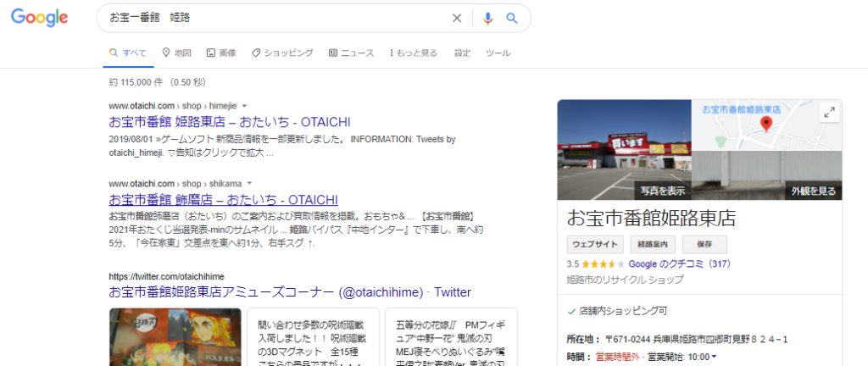Click 写真を表示 store photo
Image resolution: width=868 pixels, height=366 pixels.
[x=625, y=150]
